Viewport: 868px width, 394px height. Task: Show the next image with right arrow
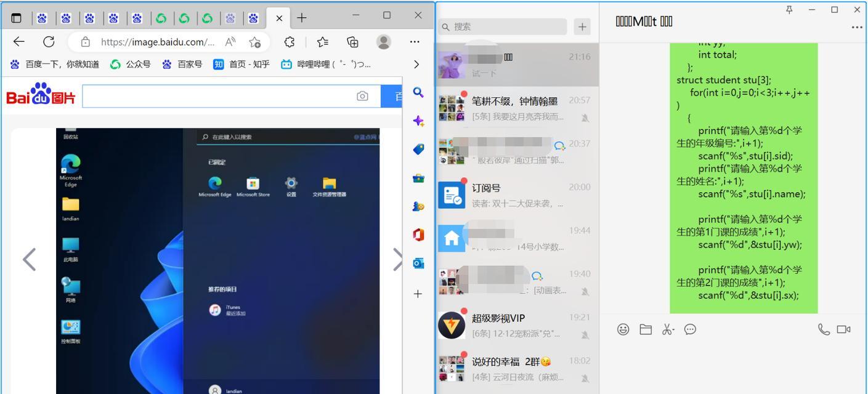pyautogui.click(x=397, y=259)
